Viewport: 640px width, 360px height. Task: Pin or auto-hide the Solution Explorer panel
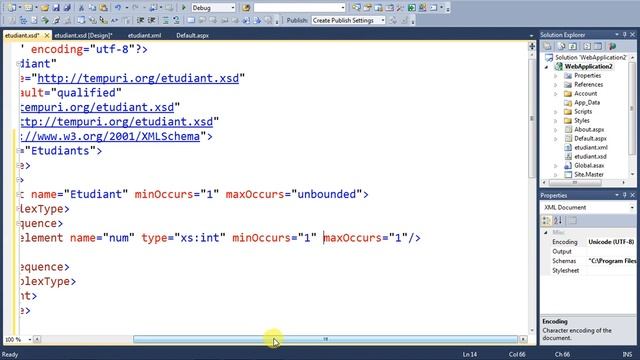coord(624,35)
